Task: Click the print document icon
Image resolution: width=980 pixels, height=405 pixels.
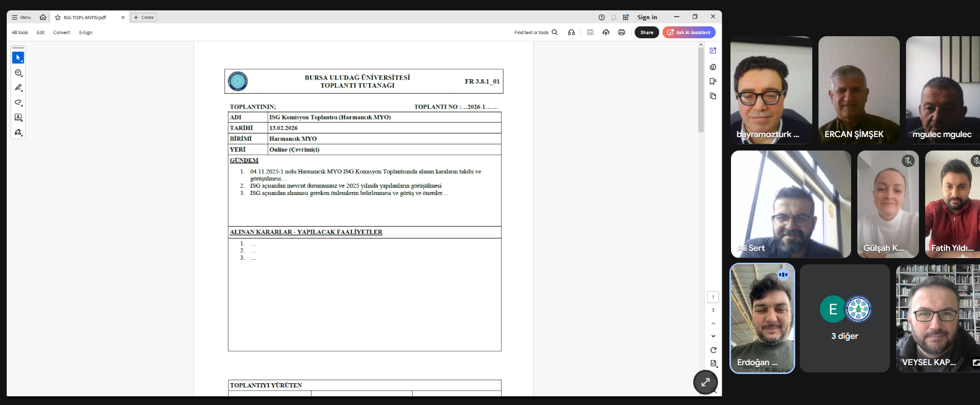Action: (621, 32)
